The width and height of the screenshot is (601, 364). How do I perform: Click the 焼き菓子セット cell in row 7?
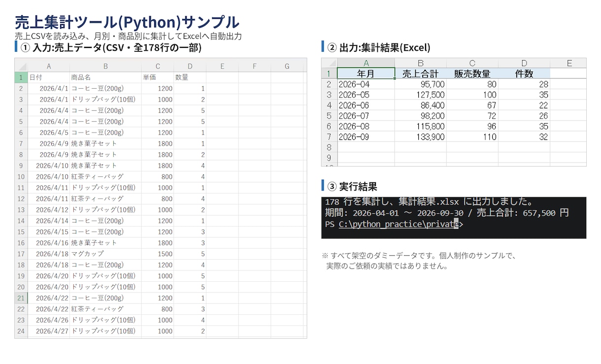[x=105, y=143]
